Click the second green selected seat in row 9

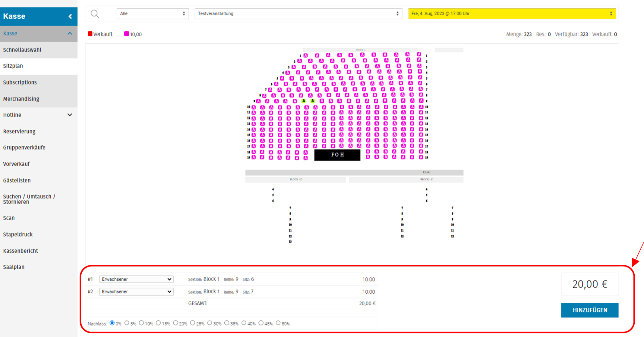click(x=313, y=101)
